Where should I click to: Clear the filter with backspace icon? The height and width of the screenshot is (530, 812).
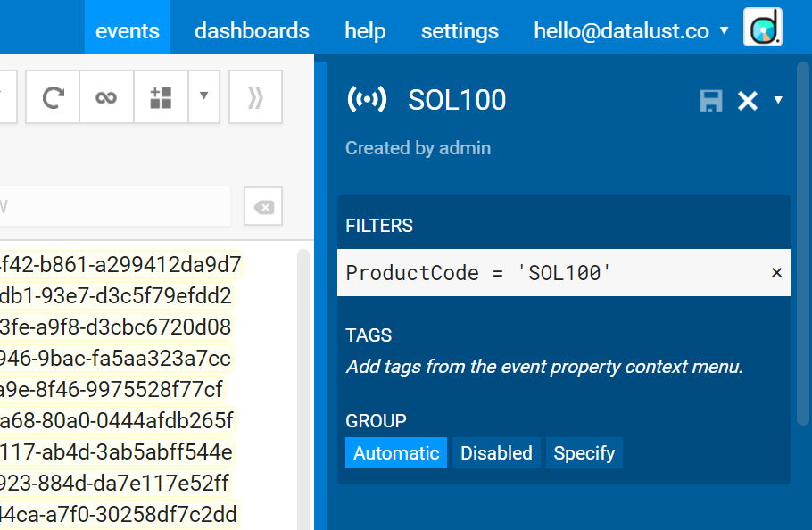pos(263,206)
